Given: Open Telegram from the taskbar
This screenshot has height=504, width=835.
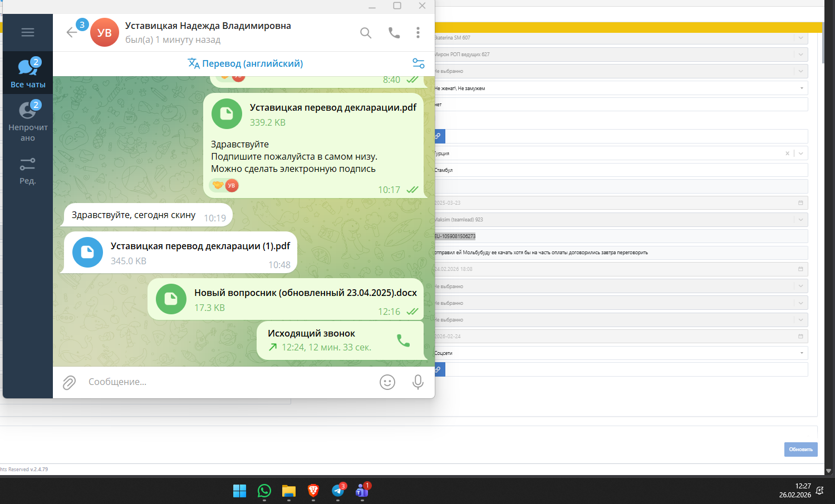Looking at the screenshot, I should pos(338,491).
